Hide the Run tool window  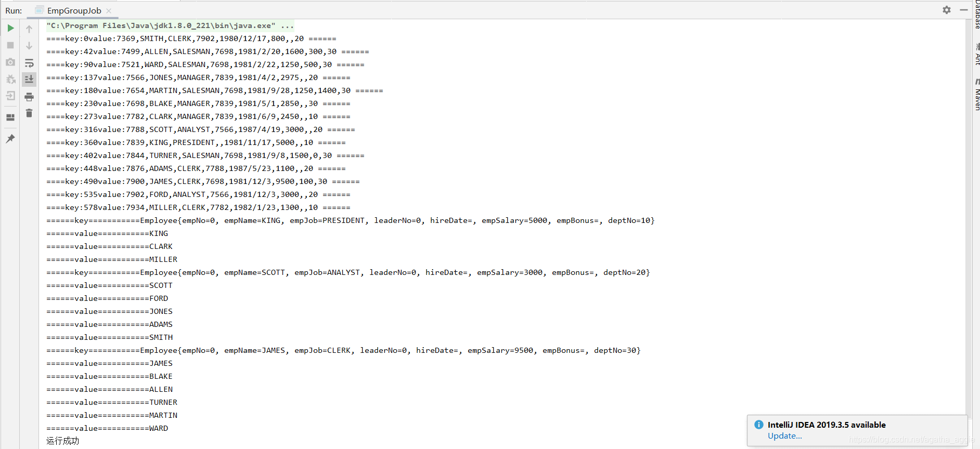[x=964, y=10]
